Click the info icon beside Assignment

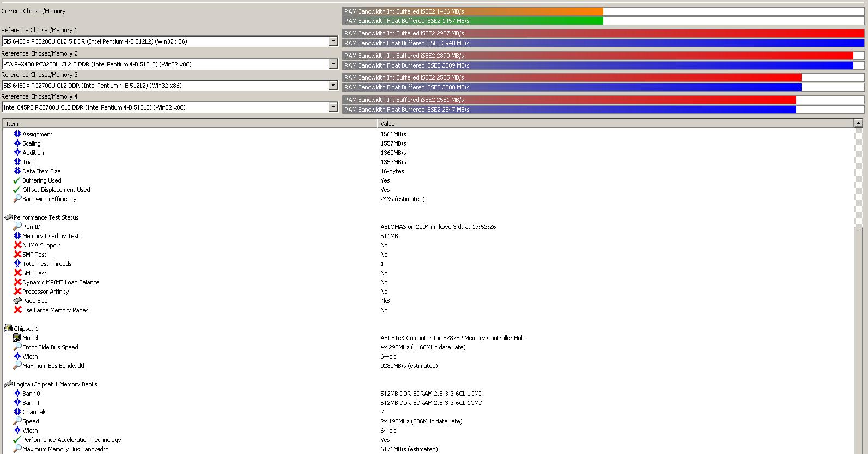(x=17, y=134)
